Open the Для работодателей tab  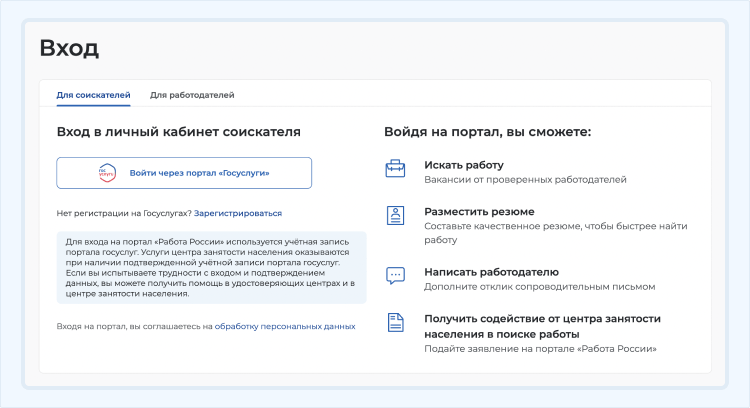click(192, 95)
